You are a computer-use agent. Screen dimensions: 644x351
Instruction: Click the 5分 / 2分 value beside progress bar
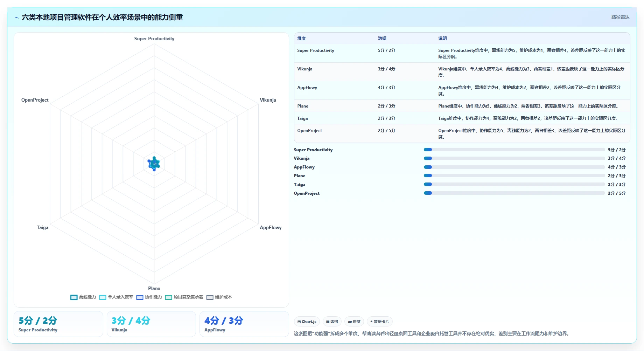pos(617,150)
